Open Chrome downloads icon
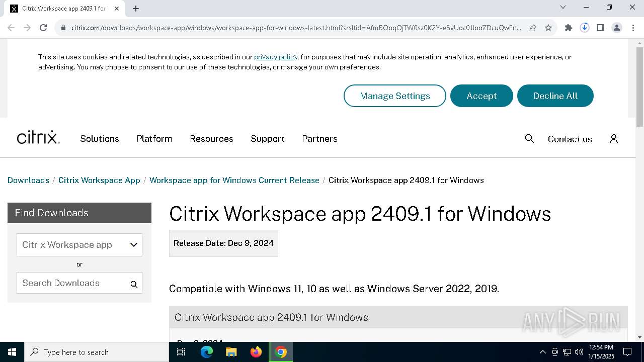The width and height of the screenshot is (644, 362). 585,28
